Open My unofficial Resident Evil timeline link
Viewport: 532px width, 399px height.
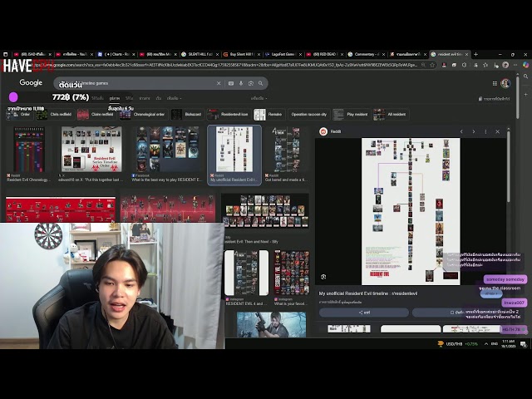coord(368,293)
